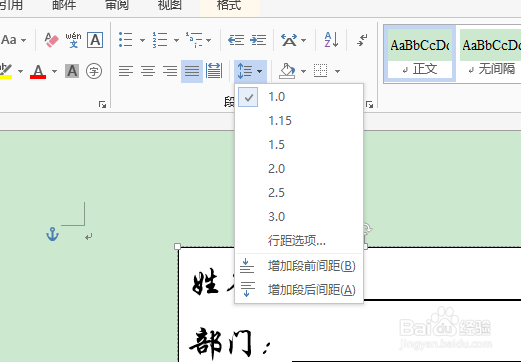Expand numbering dropdown arrow
Viewport: 521px width, 362px height.
coord(176,40)
